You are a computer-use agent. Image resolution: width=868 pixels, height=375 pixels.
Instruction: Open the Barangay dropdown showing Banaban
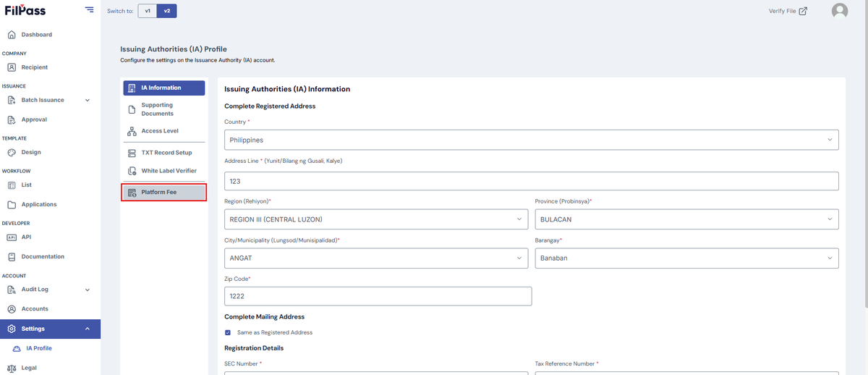coord(687,258)
